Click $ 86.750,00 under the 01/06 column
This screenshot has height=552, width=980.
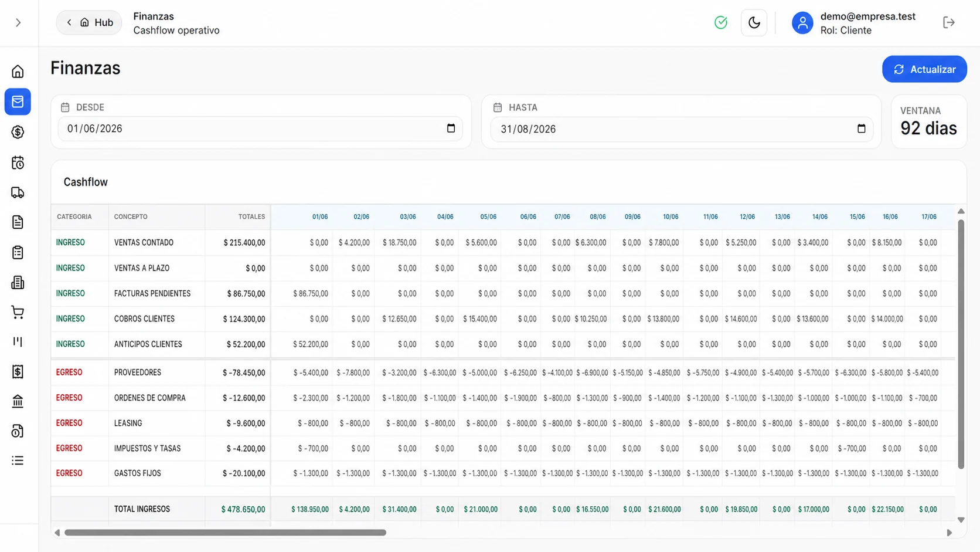311,293
